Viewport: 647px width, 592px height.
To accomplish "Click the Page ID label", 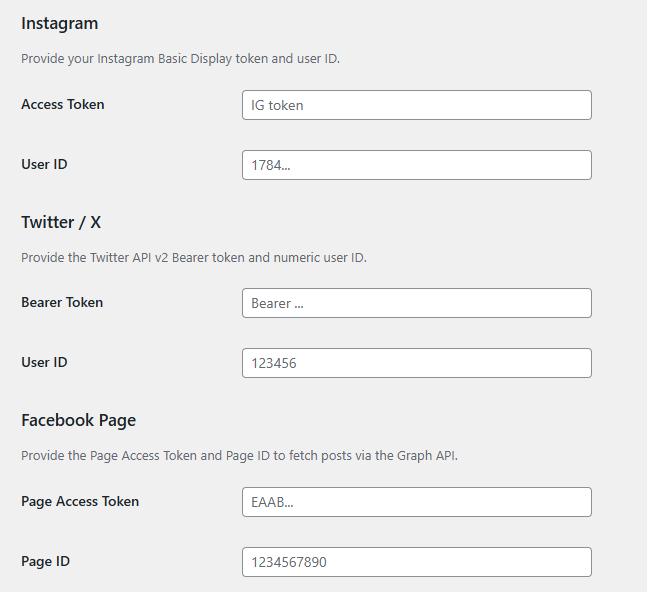I will [x=45, y=561].
